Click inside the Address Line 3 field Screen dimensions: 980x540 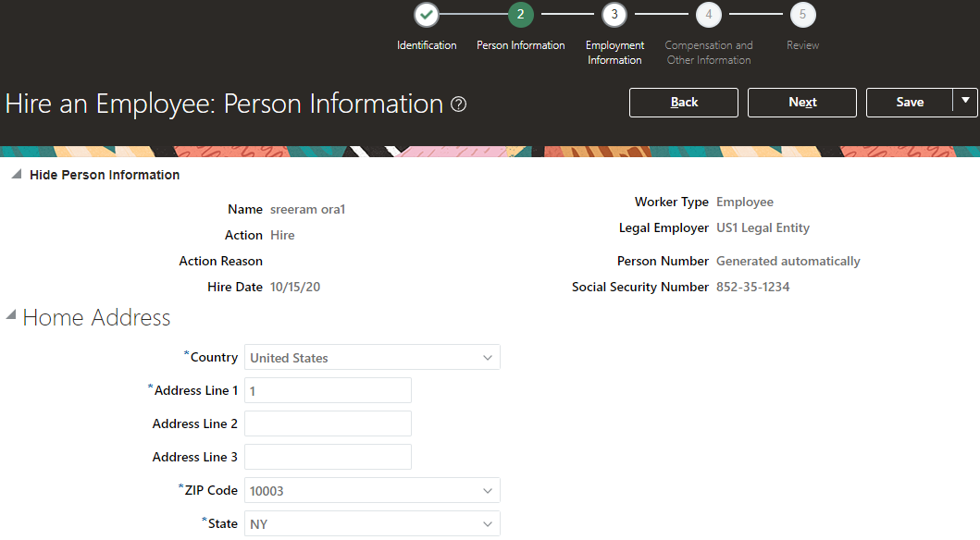(328, 457)
